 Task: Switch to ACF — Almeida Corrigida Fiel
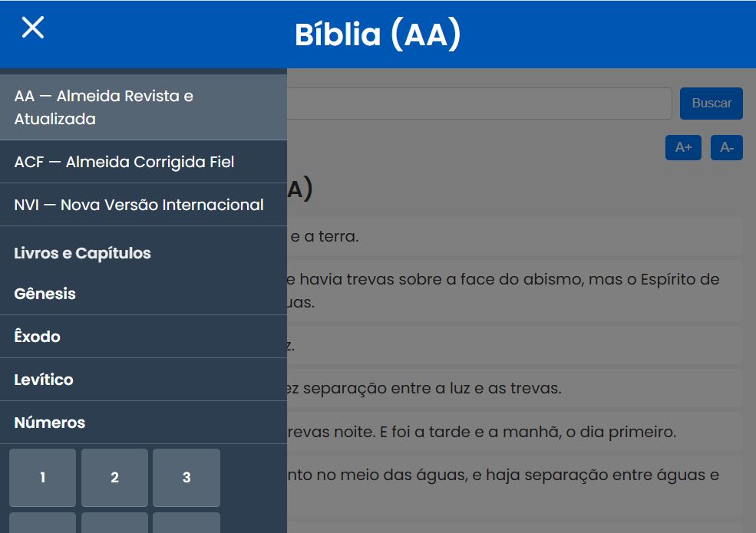(x=143, y=162)
